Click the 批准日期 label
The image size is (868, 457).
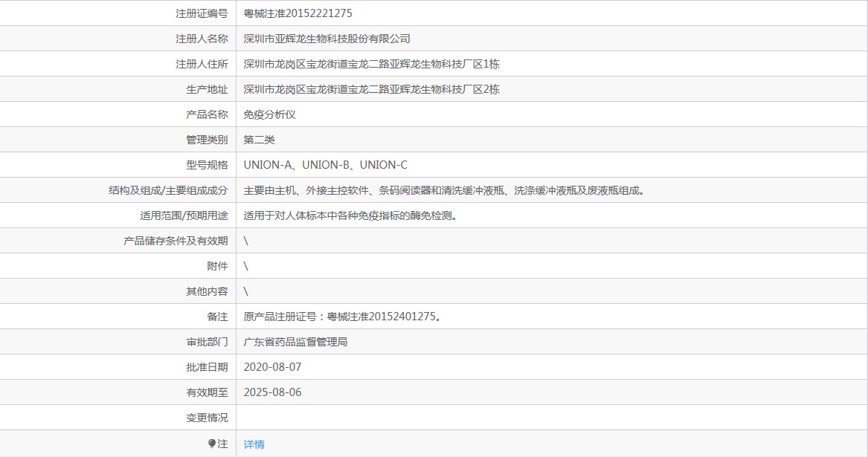tap(207, 367)
